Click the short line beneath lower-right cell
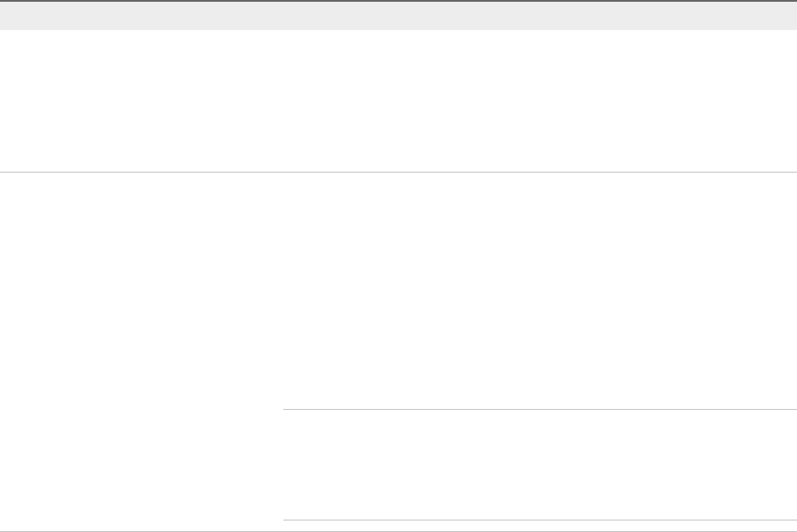Viewport: 797px width, 532px height. click(x=538, y=520)
